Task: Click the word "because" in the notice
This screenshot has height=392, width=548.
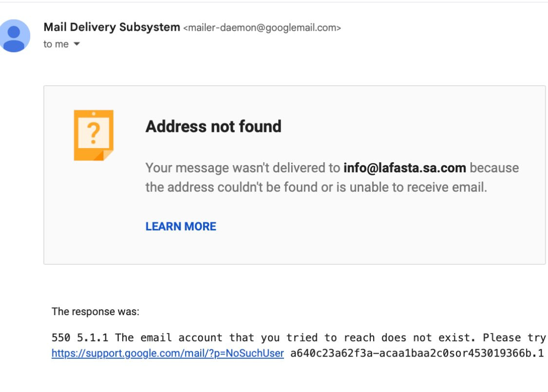Action: (494, 168)
